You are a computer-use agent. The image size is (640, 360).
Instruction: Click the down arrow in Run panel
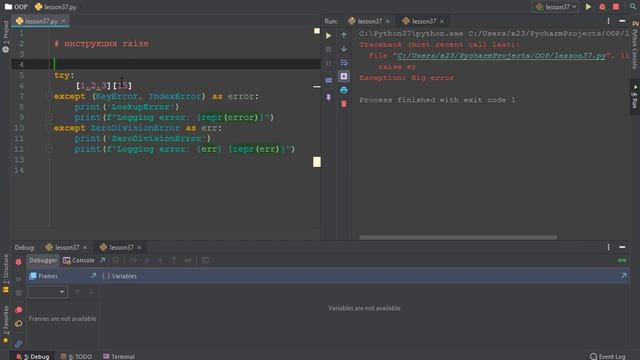344,49
